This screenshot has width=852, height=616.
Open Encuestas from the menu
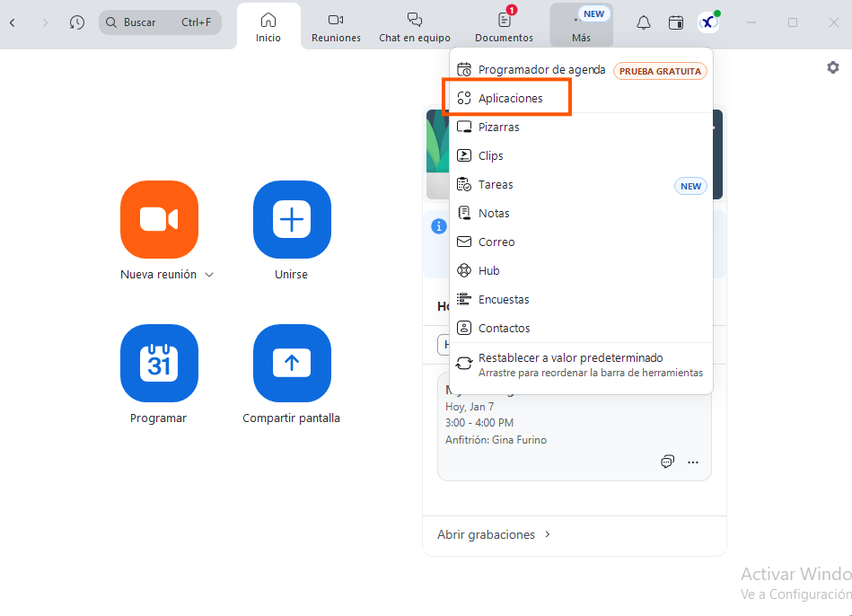click(x=582, y=300)
